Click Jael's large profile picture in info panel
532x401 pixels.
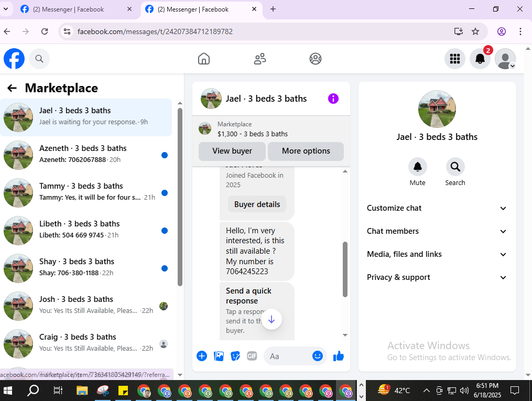pyautogui.click(x=437, y=109)
